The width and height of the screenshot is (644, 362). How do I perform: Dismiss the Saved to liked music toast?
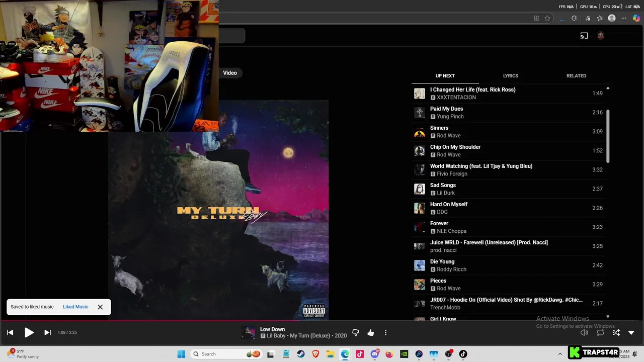(100, 307)
